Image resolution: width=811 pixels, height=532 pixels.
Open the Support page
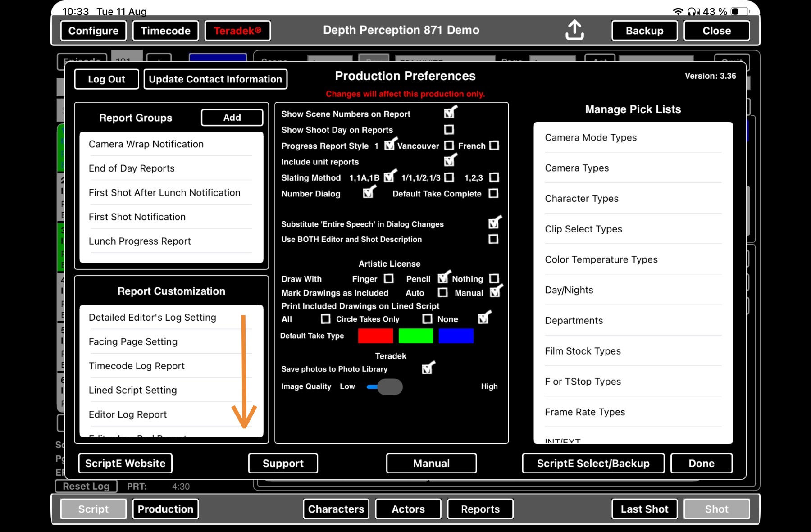coord(283,463)
